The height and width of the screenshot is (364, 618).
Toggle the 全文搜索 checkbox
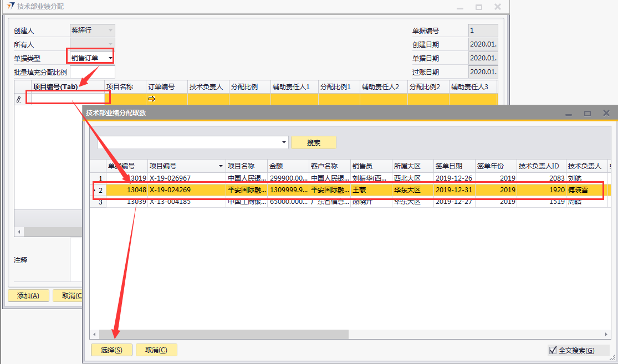pyautogui.click(x=552, y=350)
